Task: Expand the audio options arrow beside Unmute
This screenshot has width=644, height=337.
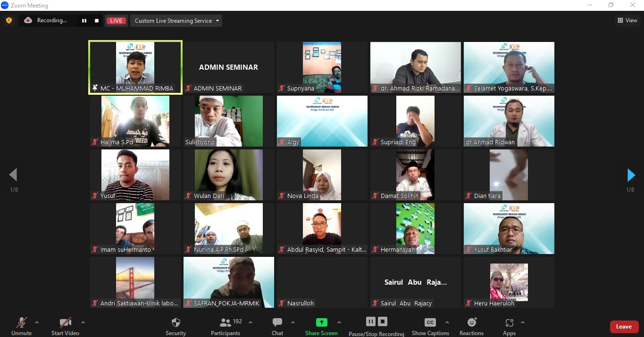Action: tap(37, 323)
